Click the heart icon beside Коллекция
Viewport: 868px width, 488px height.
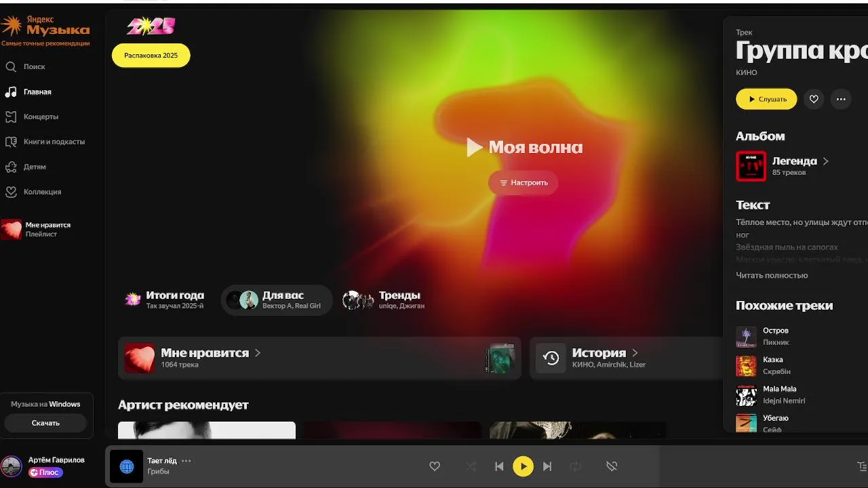[11, 192]
